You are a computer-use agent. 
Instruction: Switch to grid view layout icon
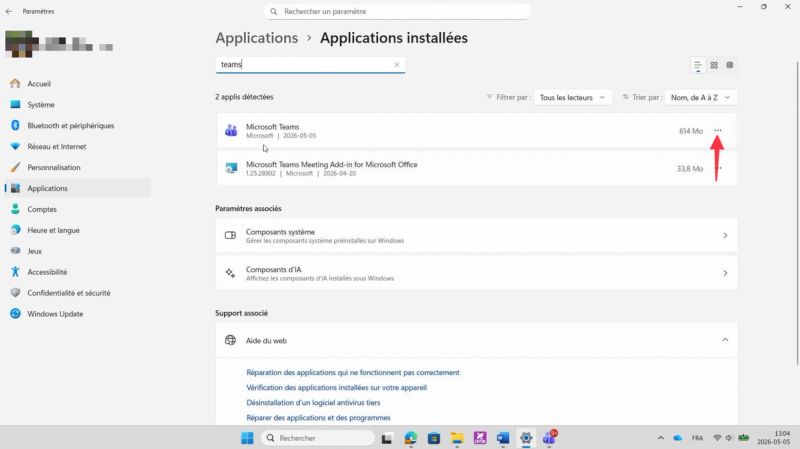tap(714, 65)
